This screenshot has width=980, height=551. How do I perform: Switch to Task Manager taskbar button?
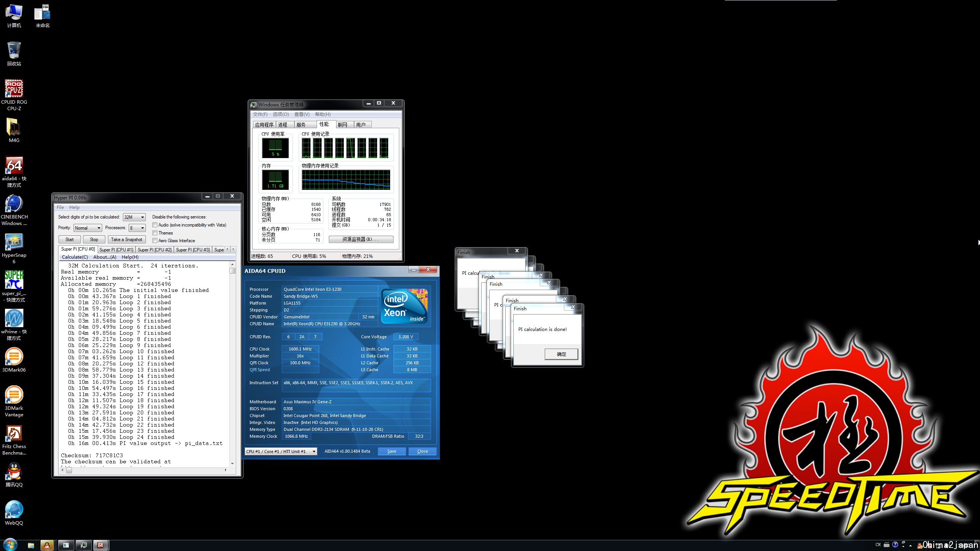click(x=84, y=545)
